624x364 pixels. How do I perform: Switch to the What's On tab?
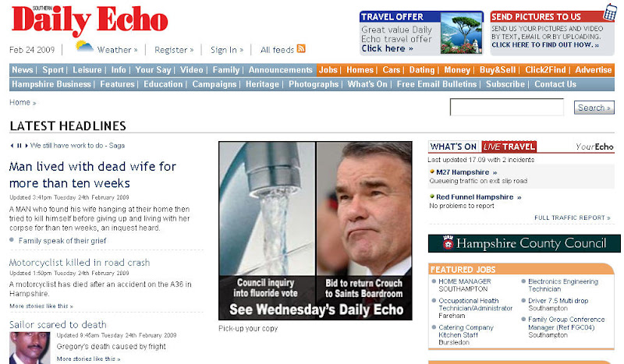coord(454,147)
